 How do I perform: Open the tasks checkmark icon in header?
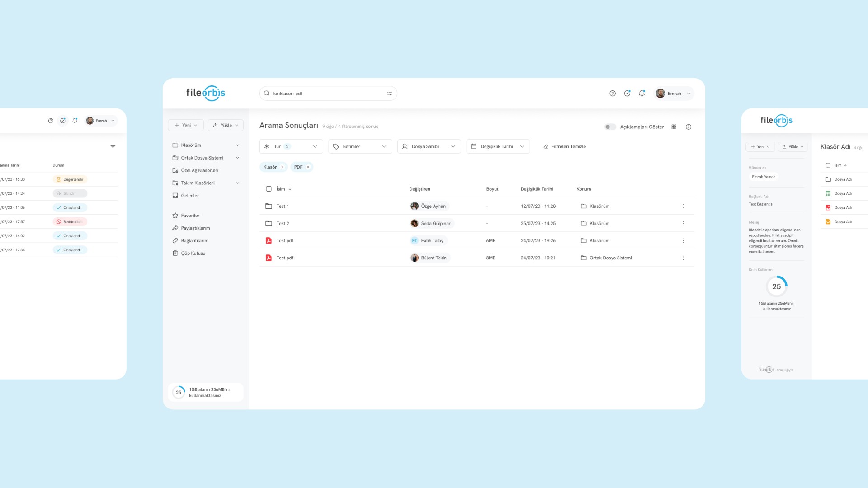pos(627,94)
